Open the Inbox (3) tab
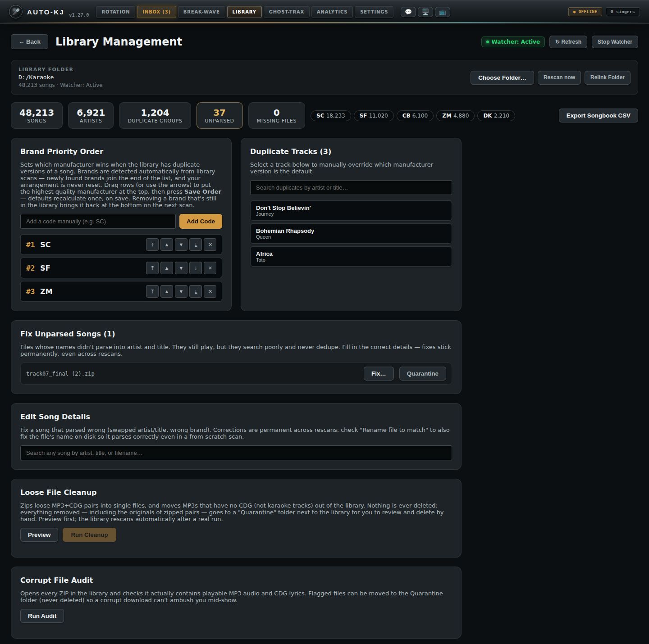The height and width of the screenshot is (644, 649). 156,12
